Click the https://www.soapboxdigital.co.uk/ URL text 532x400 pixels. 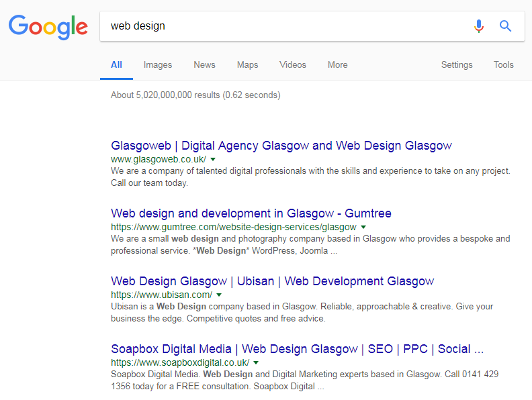(x=180, y=362)
